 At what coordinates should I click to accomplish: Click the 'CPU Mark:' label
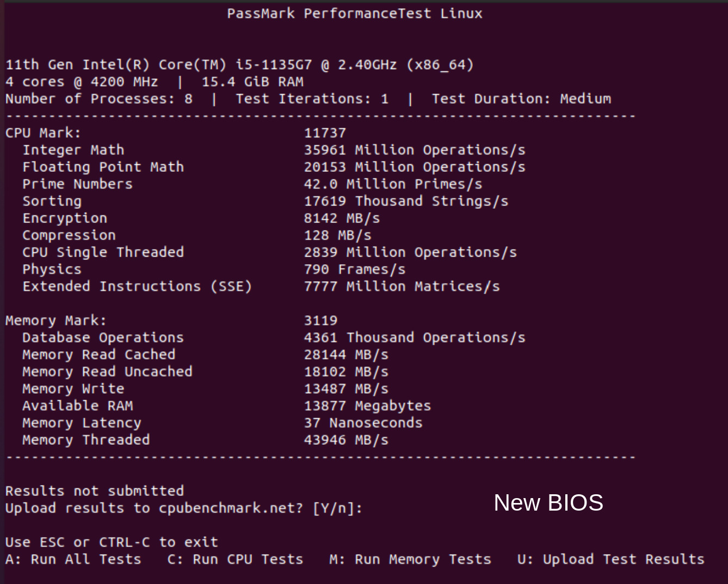(x=43, y=133)
